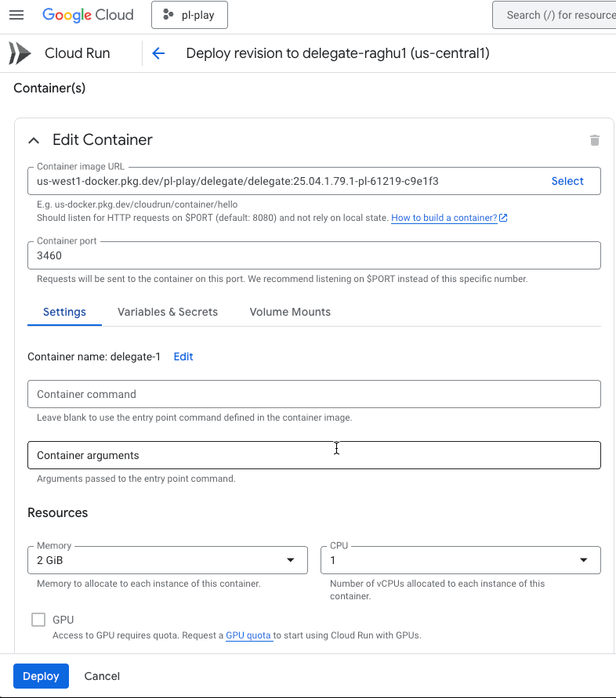Click the Container command input field
Image resolution: width=616 pixels, height=698 pixels.
pyautogui.click(x=313, y=394)
